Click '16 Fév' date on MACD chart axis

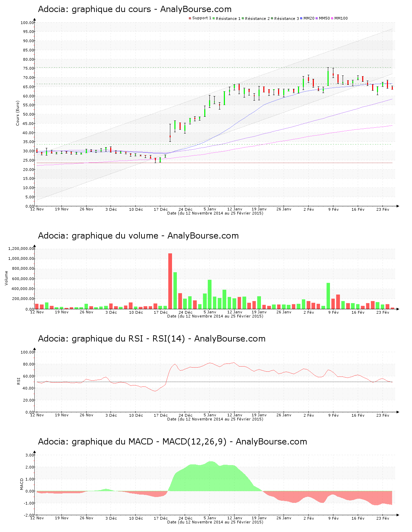[358, 518]
